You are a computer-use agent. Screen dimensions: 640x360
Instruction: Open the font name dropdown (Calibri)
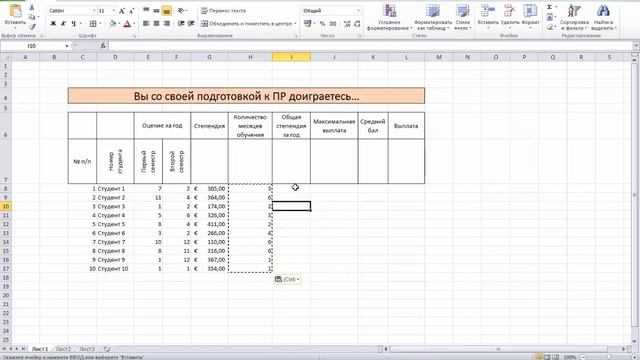click(x=94, y=11)
